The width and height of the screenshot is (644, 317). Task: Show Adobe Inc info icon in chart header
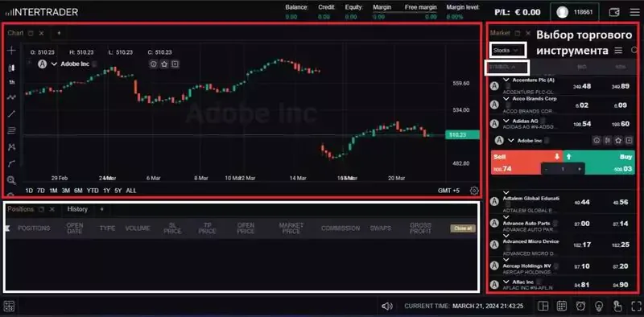(x=154, y=64)
